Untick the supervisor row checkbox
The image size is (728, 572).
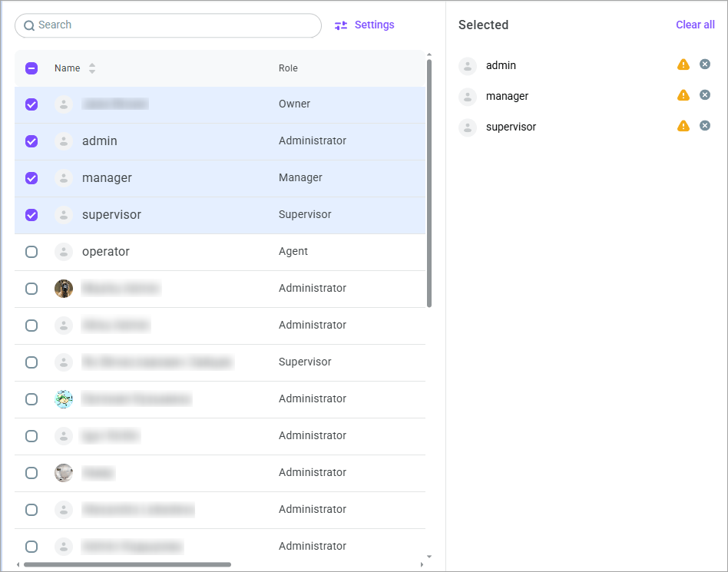coord(31,215)
